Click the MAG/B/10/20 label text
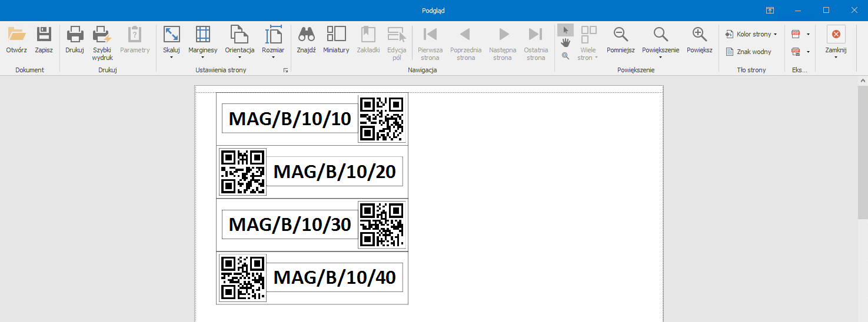 pos(334,172)
